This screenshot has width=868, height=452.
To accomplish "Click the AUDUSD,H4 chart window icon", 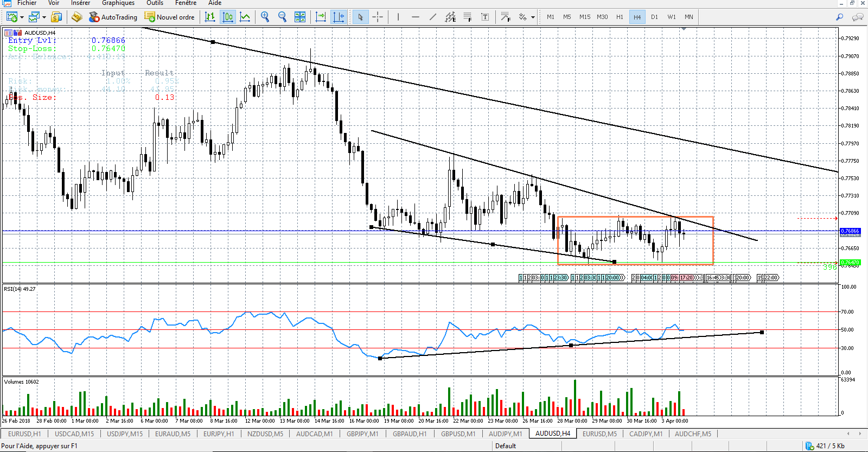I will [8, 33].
